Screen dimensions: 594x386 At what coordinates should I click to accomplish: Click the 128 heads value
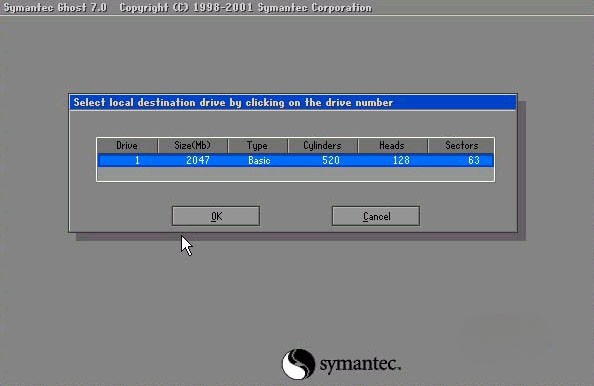coord(401,160)
